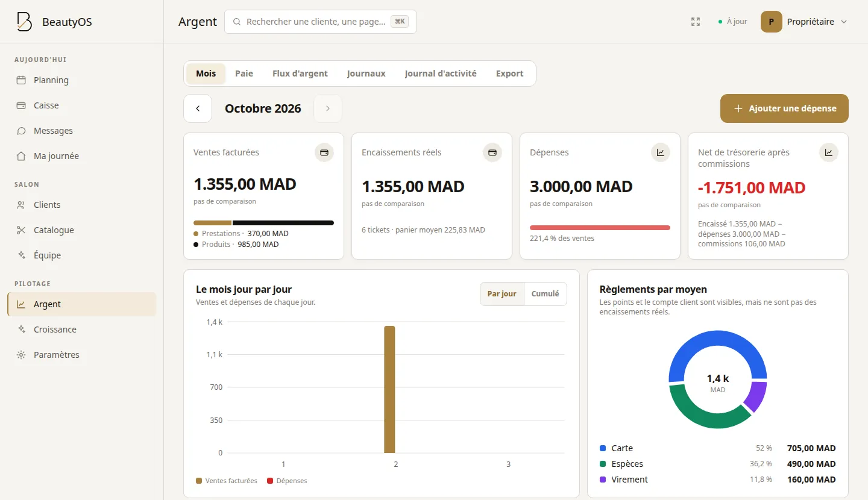Click the Clients people icon
This screenshot has height=500, width=868.
click(x=21, y=205)
